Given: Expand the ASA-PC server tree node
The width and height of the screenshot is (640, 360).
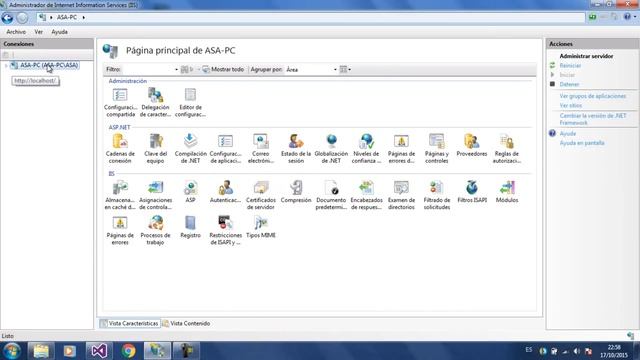Looking at the screenshot, I should tap(6, 66).
